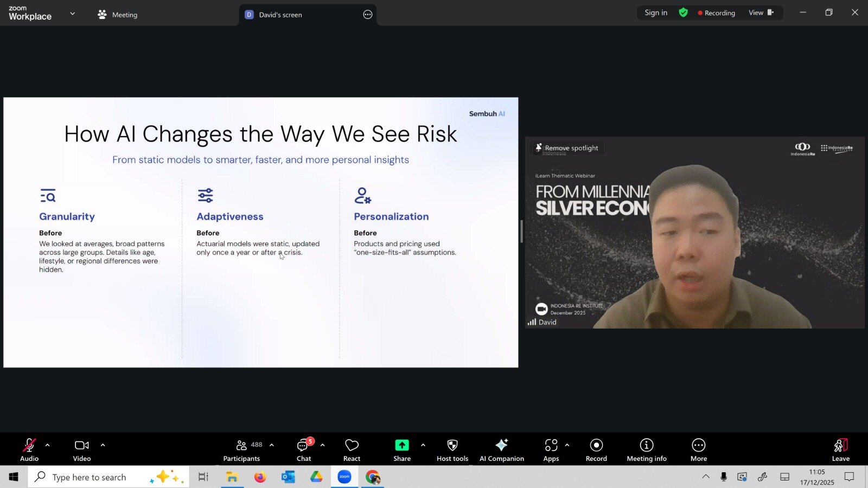Image resolution: width=868 pixels, height=488 pixels.
Task: Unmute the microphone Audio button
Action: pos(29,450)
